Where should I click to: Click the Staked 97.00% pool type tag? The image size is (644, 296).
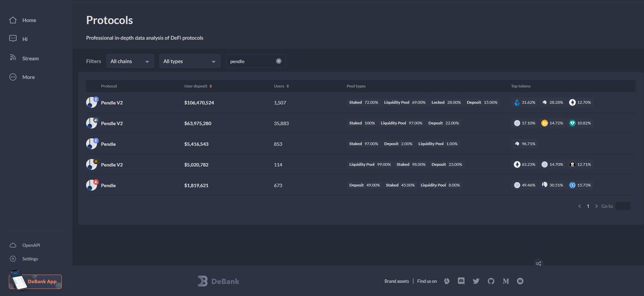click(363, 144)
